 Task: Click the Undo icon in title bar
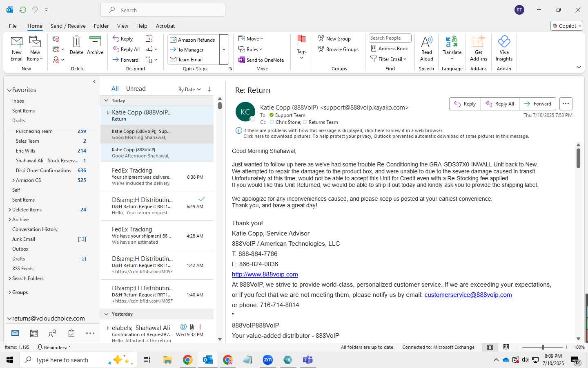coord(35,10)
